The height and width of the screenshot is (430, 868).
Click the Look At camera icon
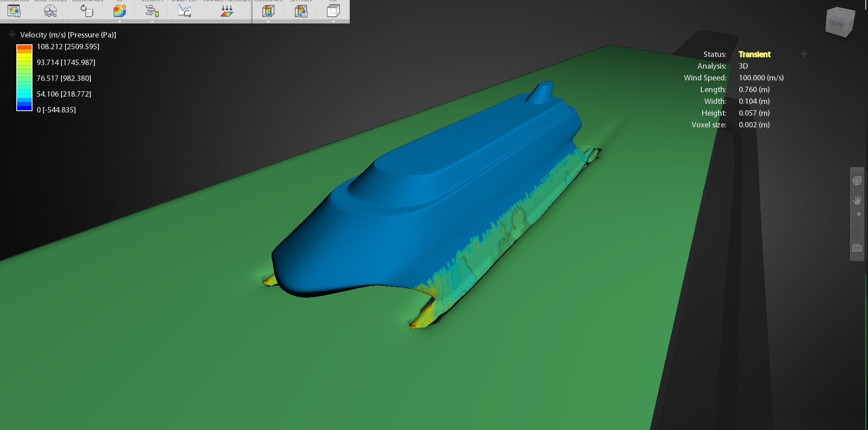(x=857, y=248)
